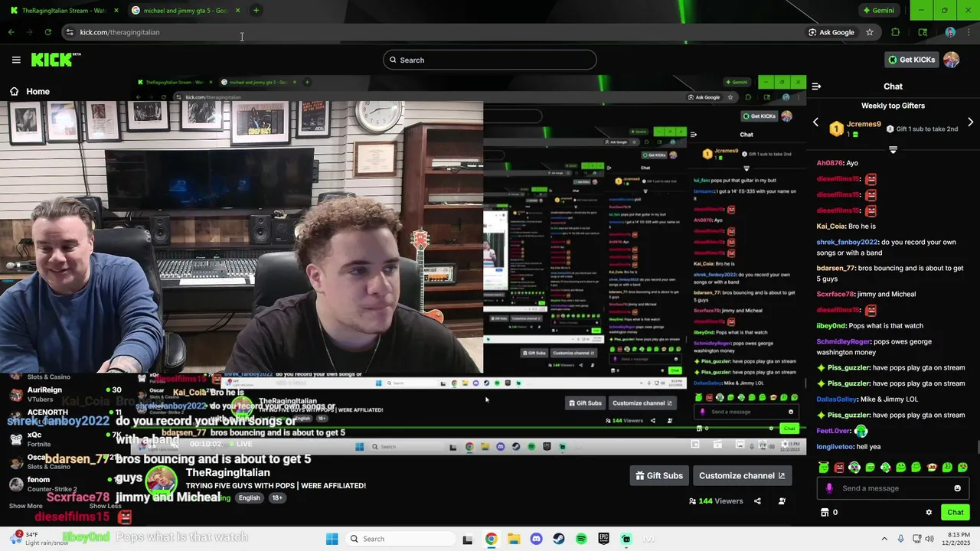Viewport: 980px width, 551px height.
Task: Click the person icon right of share
Action: [x=782, y=501]
